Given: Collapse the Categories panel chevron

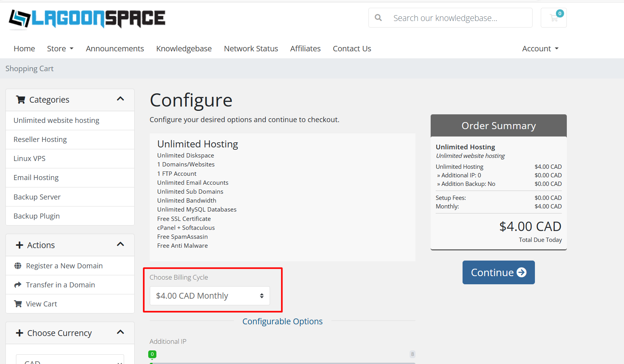Looking at the screenshot, I should click(x=121, y=99).
